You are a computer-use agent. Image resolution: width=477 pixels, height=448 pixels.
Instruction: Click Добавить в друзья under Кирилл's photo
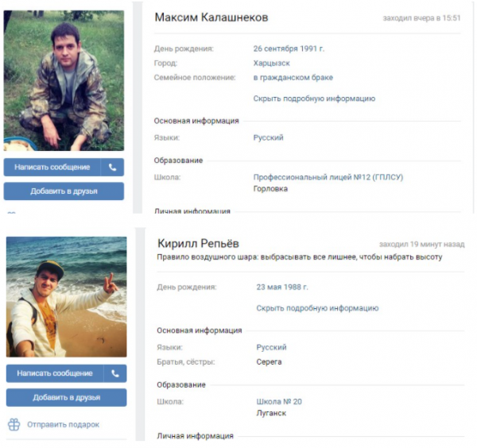point(66,397)
